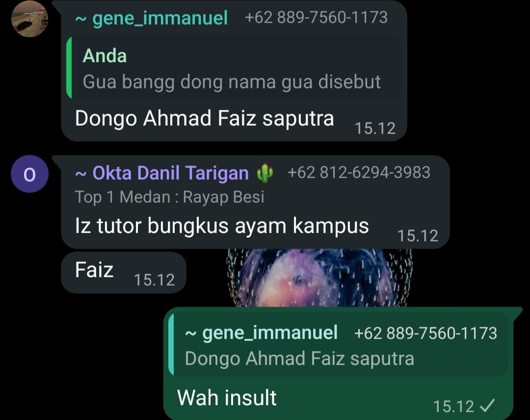Tap Top 1 Medan : Rayap Besi tag

point(169,197)
